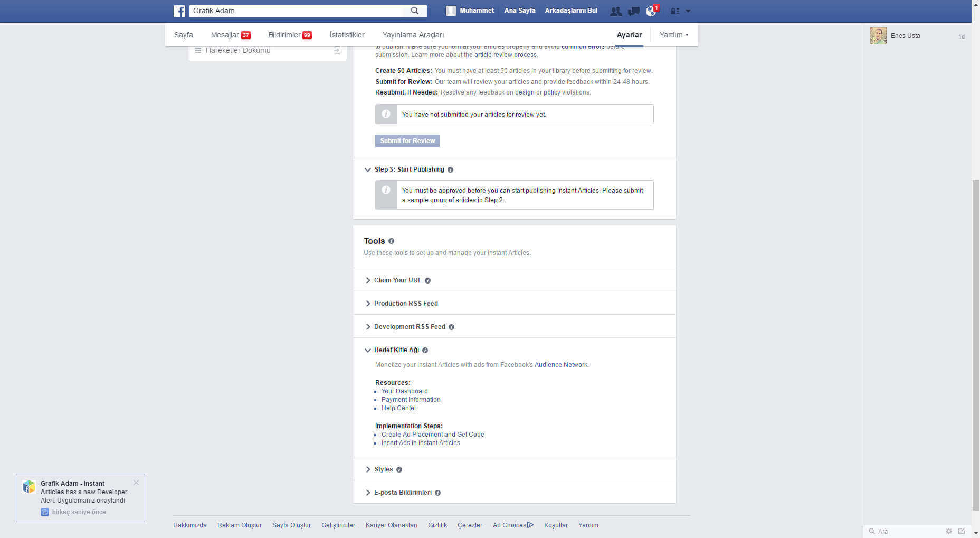The width and height of the screenshot is (980, 538).
Task: Open Gizlilik footer link
Action: pos(437,525)
